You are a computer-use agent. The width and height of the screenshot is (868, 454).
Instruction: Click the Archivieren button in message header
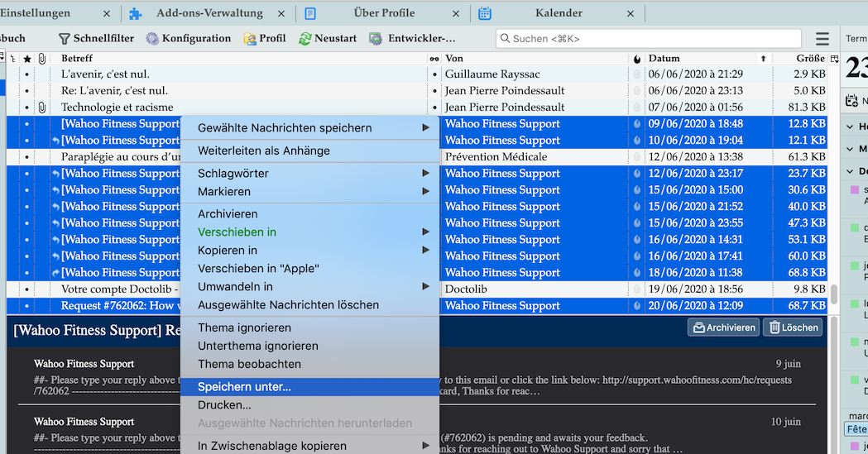pos(723,327)
